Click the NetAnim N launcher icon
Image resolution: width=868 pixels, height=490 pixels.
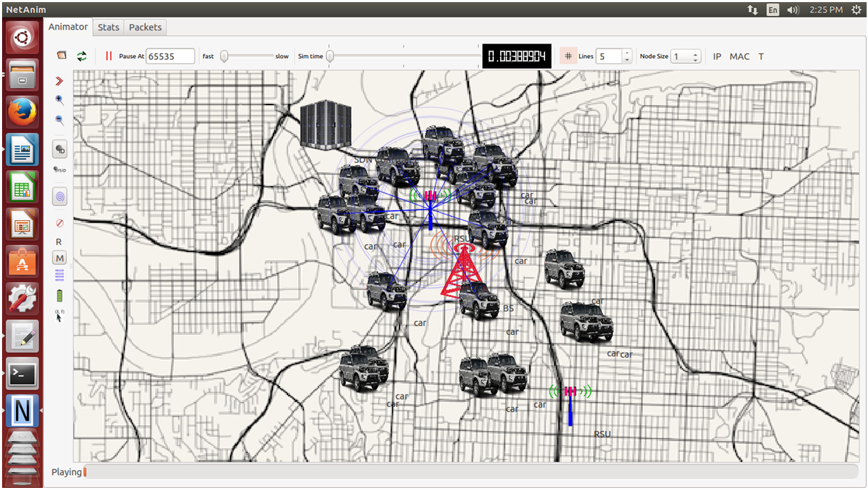tap(22, 411)
